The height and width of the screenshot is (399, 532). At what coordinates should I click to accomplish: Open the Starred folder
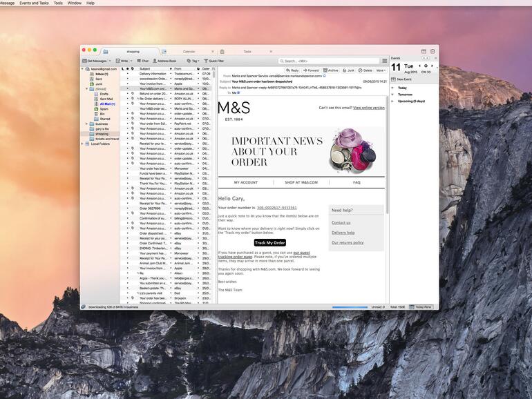click(105, 119)
